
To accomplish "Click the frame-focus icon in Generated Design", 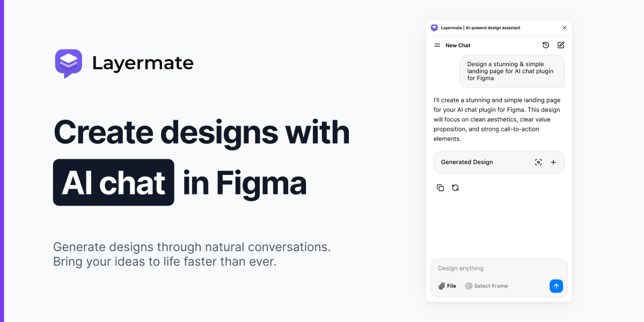I will click(538, 162).
